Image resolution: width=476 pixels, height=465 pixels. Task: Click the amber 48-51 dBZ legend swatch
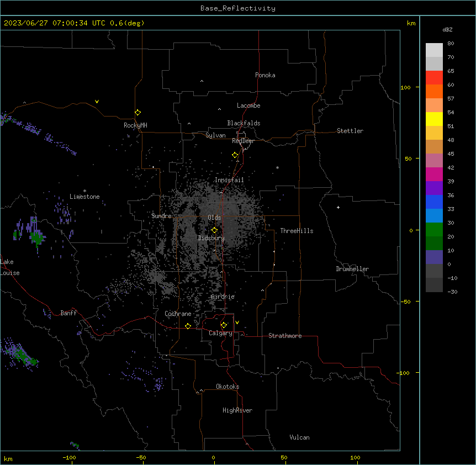434,133
